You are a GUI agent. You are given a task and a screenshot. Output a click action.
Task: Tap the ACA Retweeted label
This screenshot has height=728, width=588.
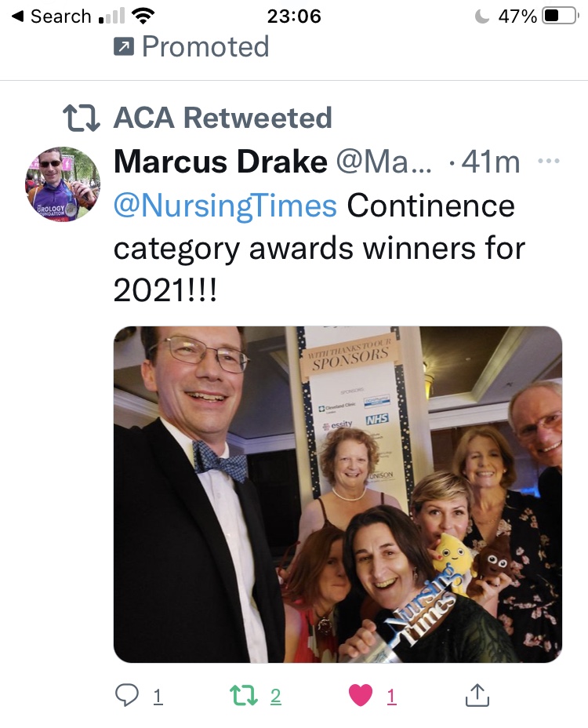223,118
